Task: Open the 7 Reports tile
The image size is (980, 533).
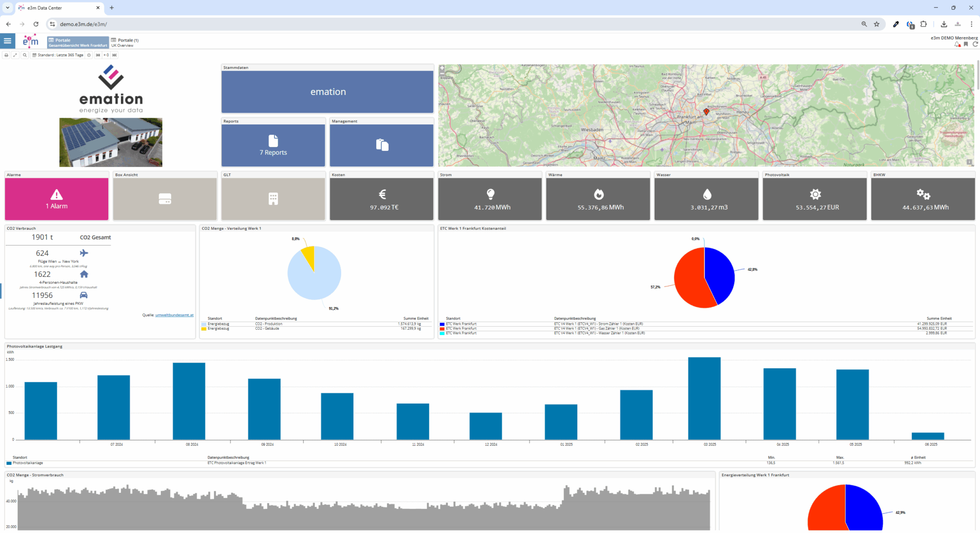Action: tap(273, 145)
